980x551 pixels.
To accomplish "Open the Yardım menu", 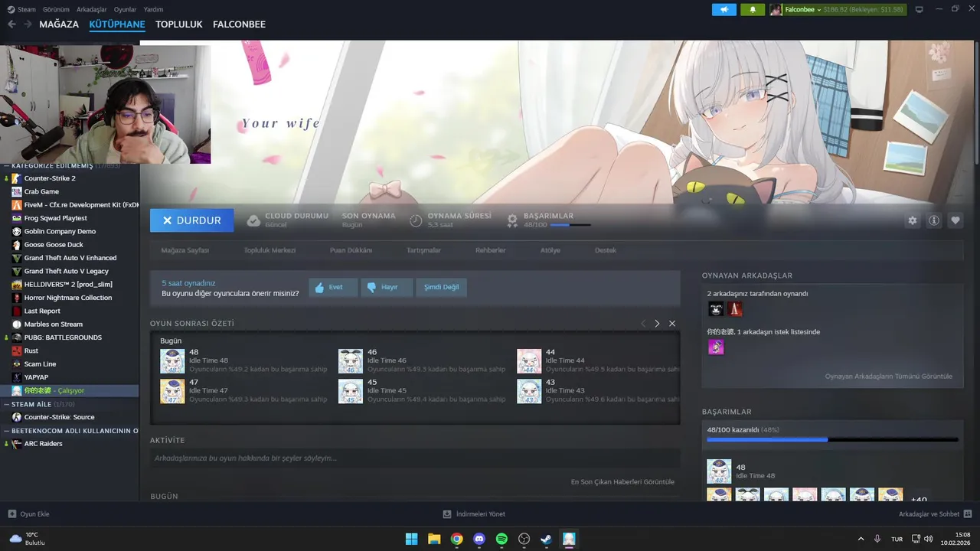I will [x=153, y=9].
